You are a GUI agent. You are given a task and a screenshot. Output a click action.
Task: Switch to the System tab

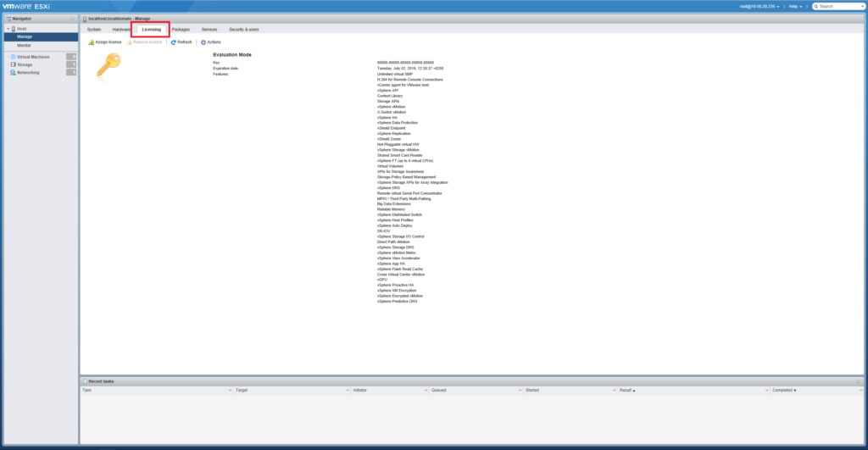click(94, 29)
